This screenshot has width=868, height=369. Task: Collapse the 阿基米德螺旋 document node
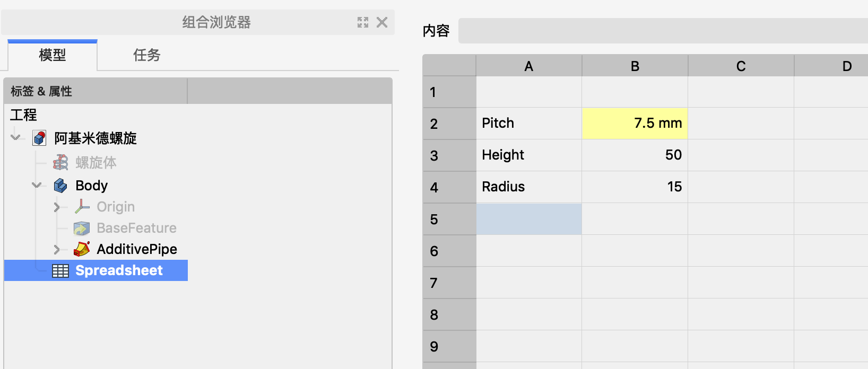[16, 138]
